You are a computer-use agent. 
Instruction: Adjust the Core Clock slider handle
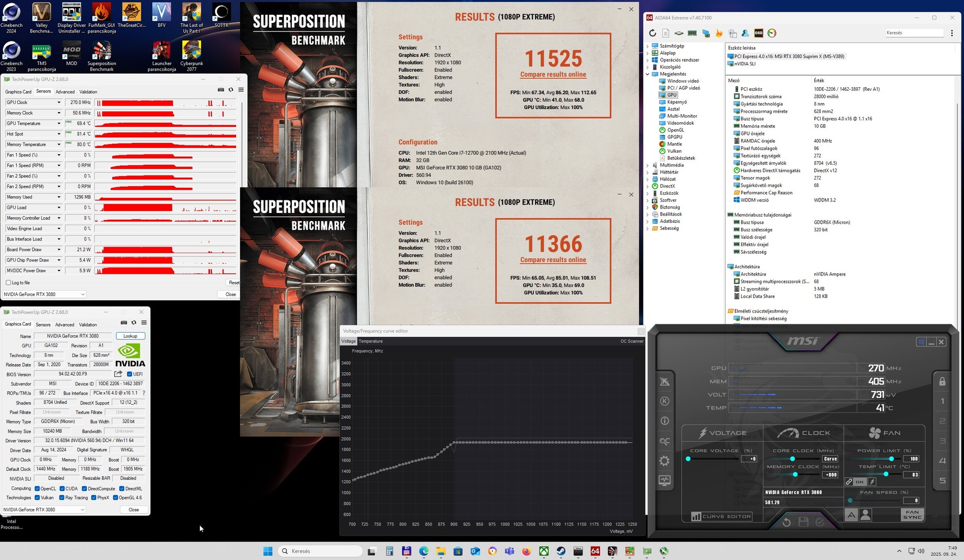click(x=792, y=459)
